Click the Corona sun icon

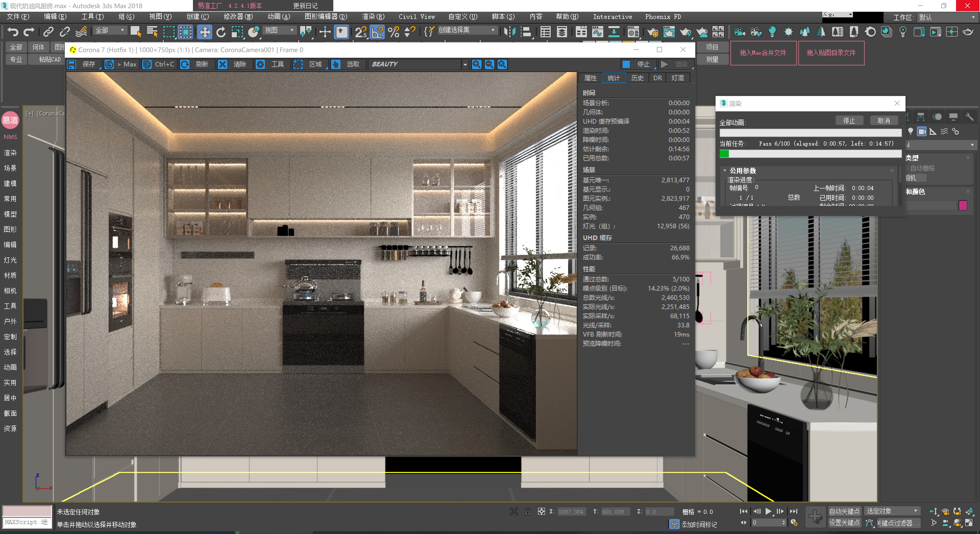tap(789, 32)
